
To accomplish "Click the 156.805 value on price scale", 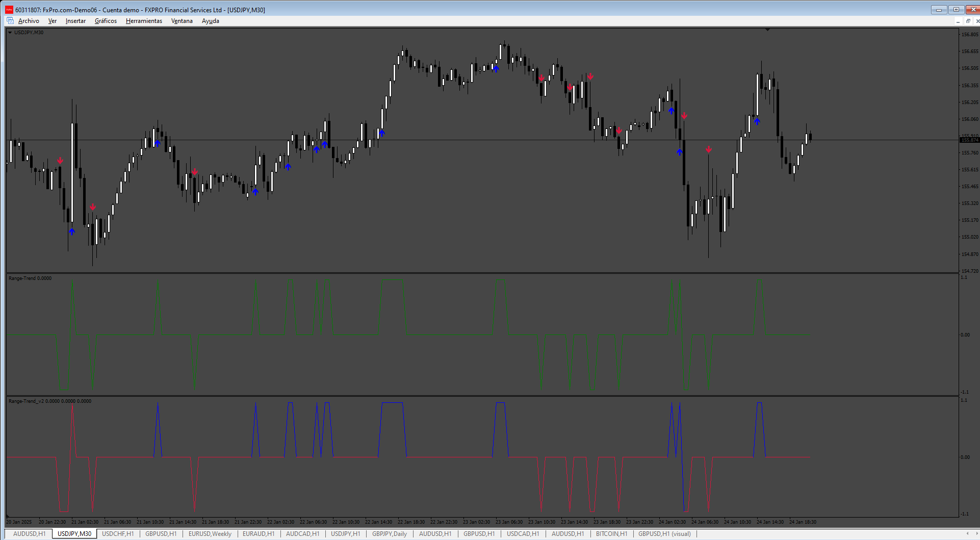I will point(970,35).
